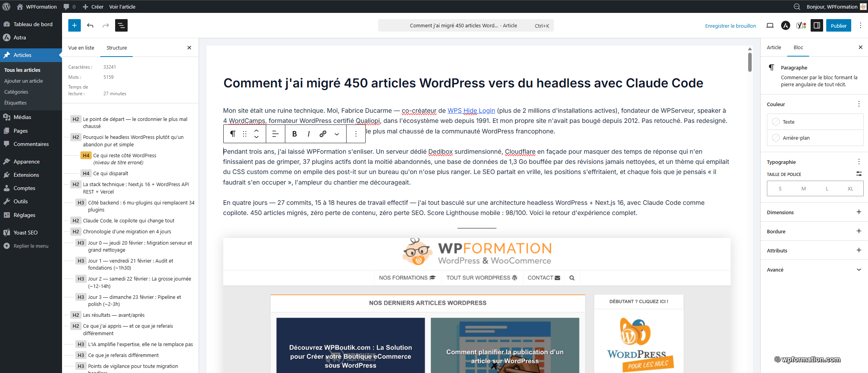868x373 pixels.
Task: Toggle bold formatting
Action: click(x=295, y=134)
